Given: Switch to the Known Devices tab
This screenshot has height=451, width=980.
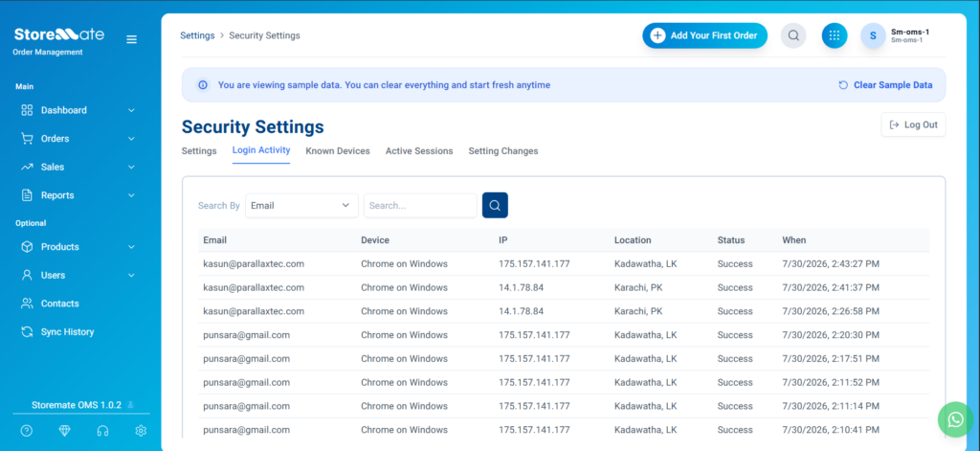Looking at the screenshot, I should click(338, 150).
